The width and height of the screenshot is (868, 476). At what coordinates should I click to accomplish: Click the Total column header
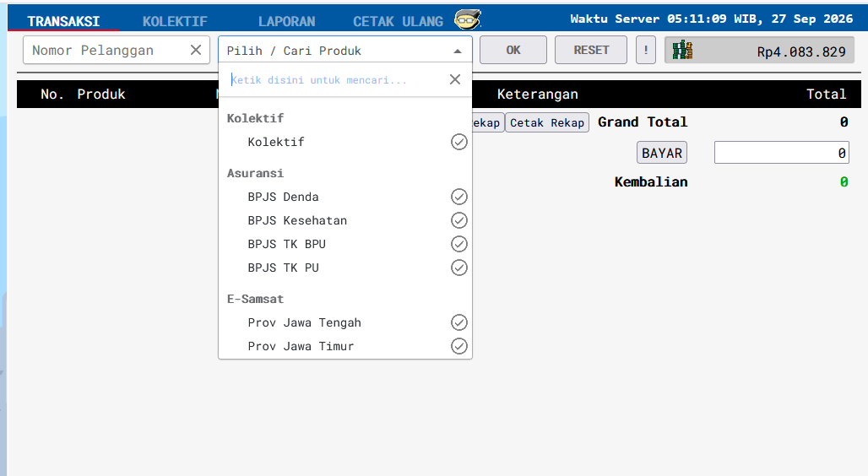point(826,94)
